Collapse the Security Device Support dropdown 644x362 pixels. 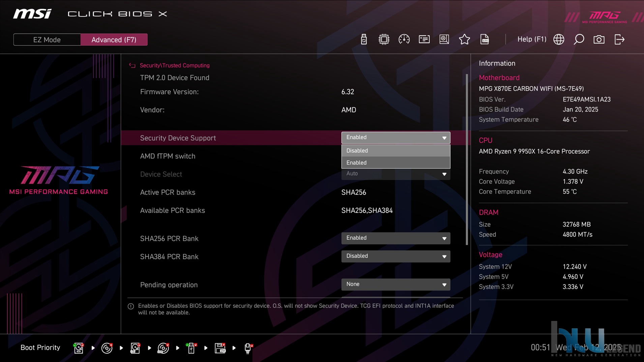(x=396, y=138)
